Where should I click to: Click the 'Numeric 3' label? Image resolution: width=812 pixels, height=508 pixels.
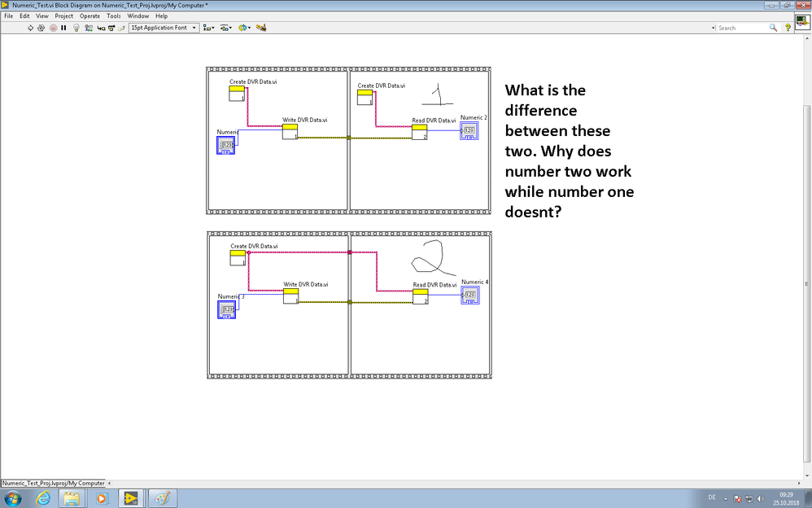coord(231,296)
